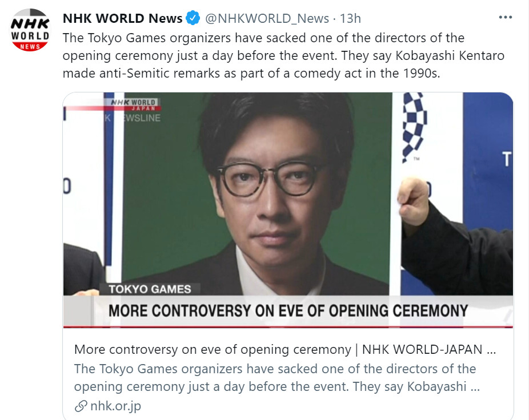Click the Tokyo 2020 checkered emblem in photo
The height and width of the screenshot is (420, 529).
pos(414,127)
